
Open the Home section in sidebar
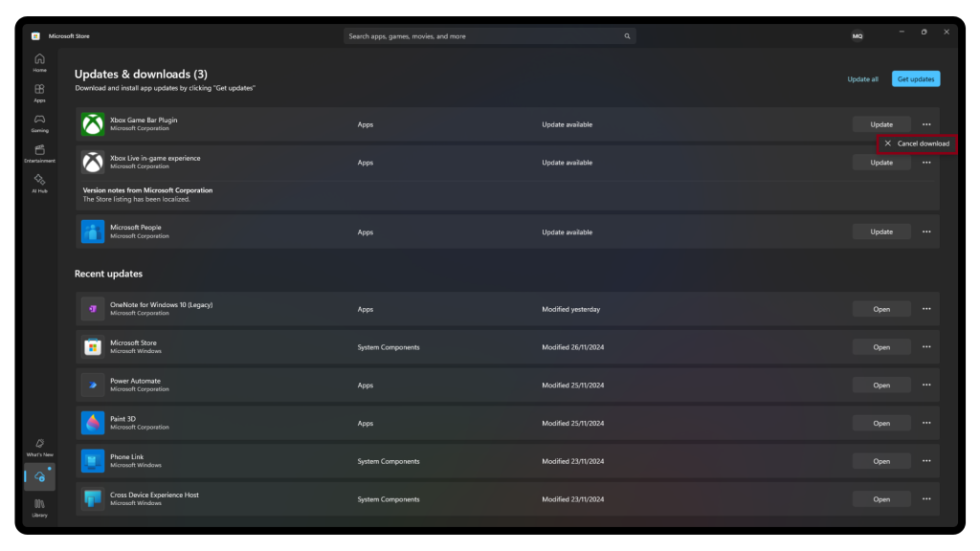point(39,62)
